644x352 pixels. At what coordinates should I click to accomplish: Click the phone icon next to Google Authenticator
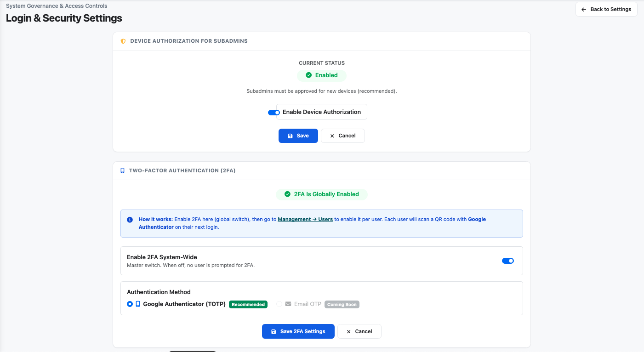(138, 304)
